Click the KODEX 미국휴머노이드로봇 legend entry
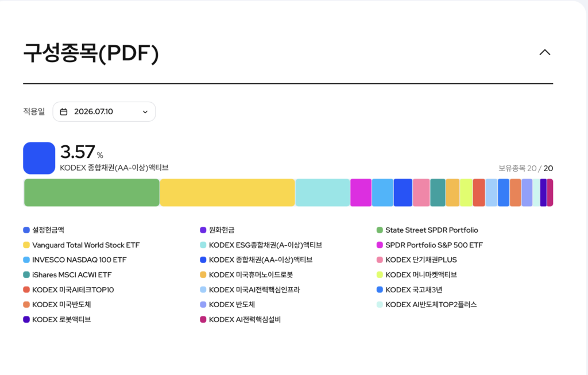The height and width of the screenshot is (375, 588). 246,275
